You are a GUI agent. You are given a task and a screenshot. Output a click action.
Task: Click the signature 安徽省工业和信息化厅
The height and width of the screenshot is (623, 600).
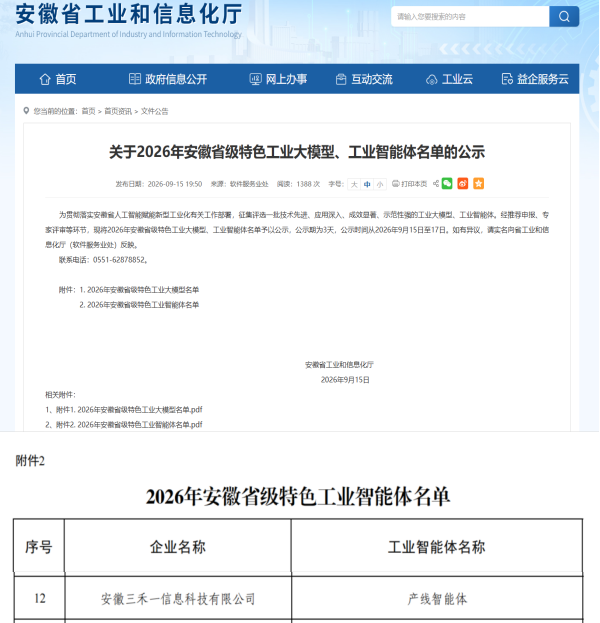(x=339, y=364)
